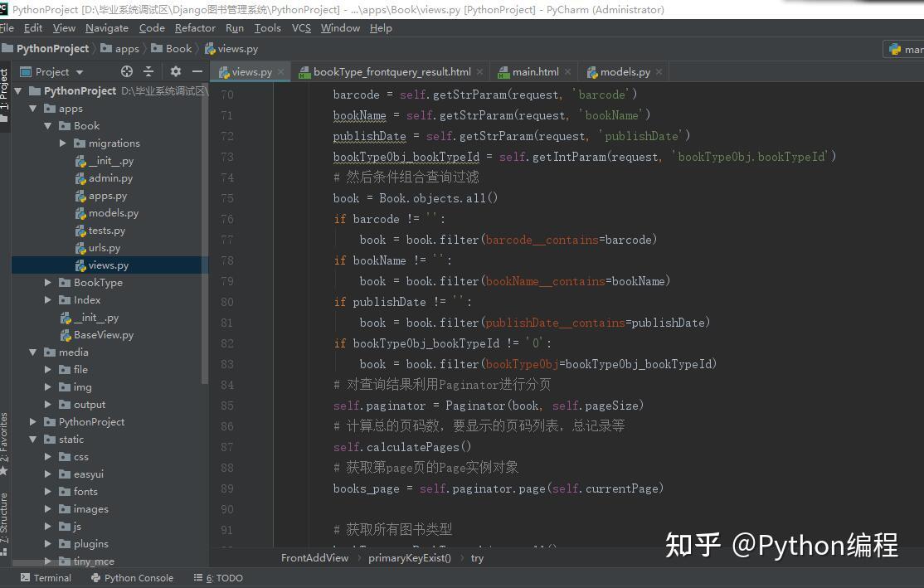Hide the Project tool window
The height and width of the screenshot is (588, 924).
point(197,71)
